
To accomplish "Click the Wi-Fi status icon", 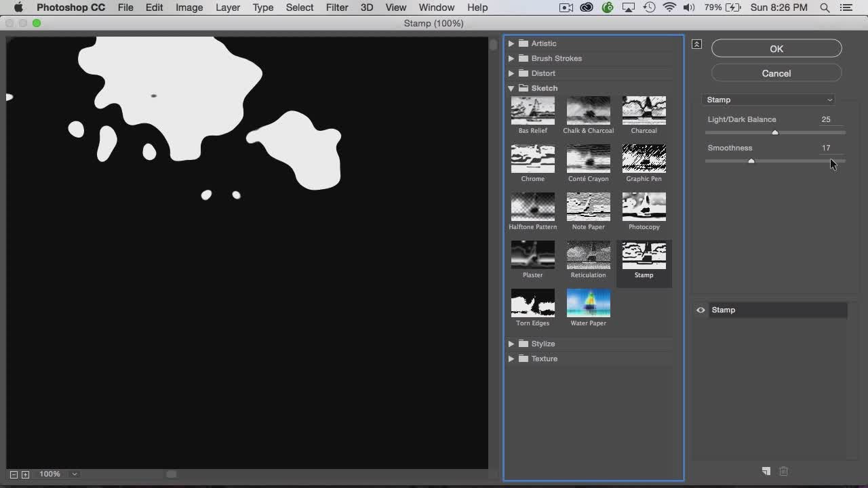I will (x=670, y=7).
